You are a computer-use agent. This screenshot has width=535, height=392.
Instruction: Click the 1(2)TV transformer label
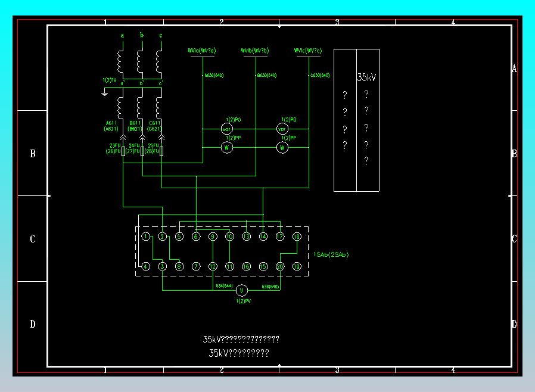110,80
